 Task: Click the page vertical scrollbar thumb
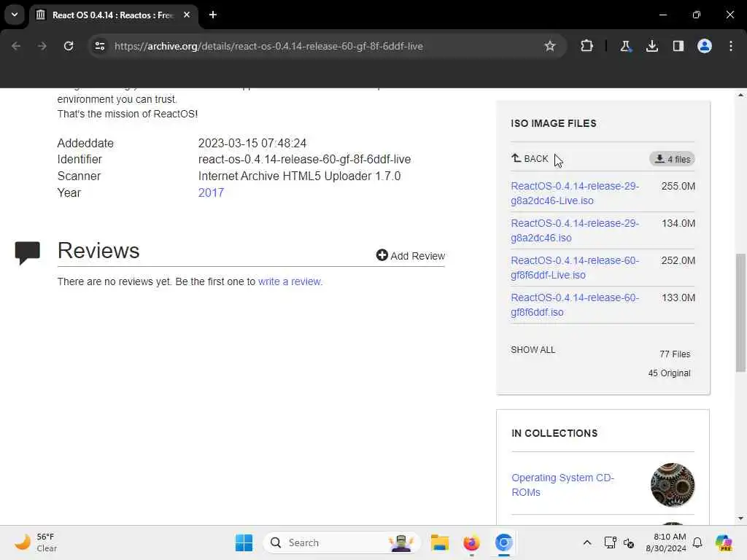(x=740, y=312)
